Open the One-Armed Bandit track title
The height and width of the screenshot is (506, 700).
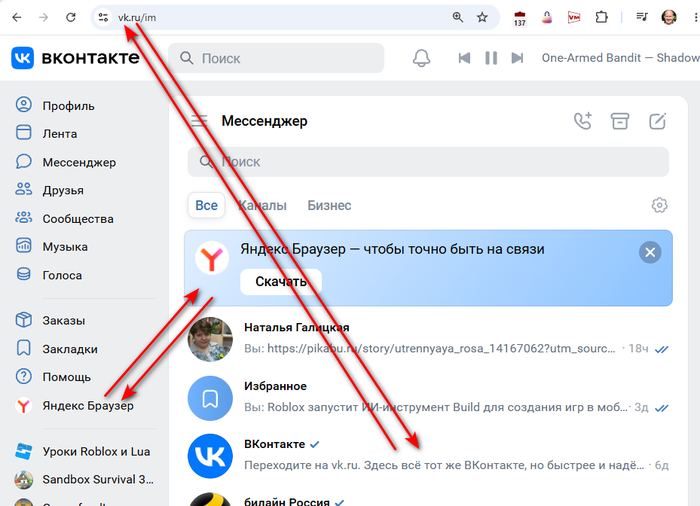(621, 58)
